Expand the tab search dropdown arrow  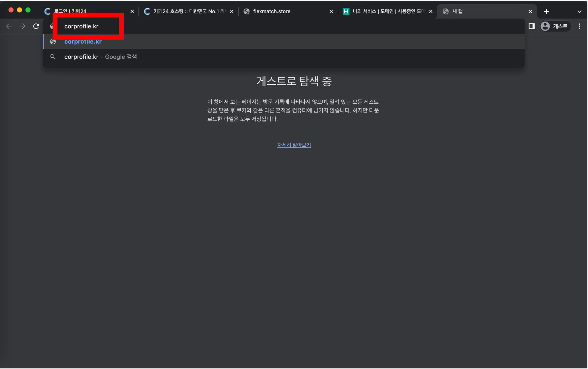[x=579, y=11]
